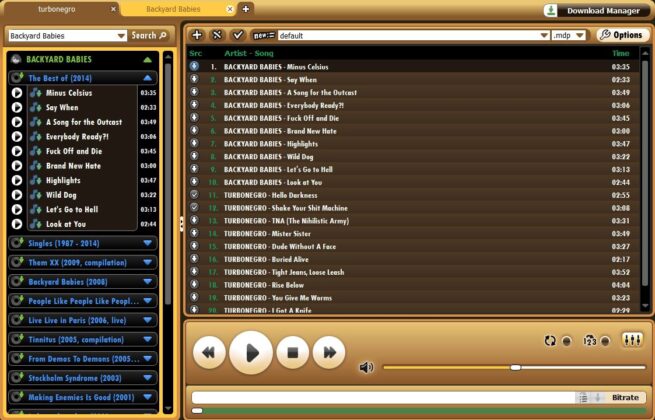This screenshot has width=655, height=420.
Task: Click the Stop playback button
Action: pos(293,353)
